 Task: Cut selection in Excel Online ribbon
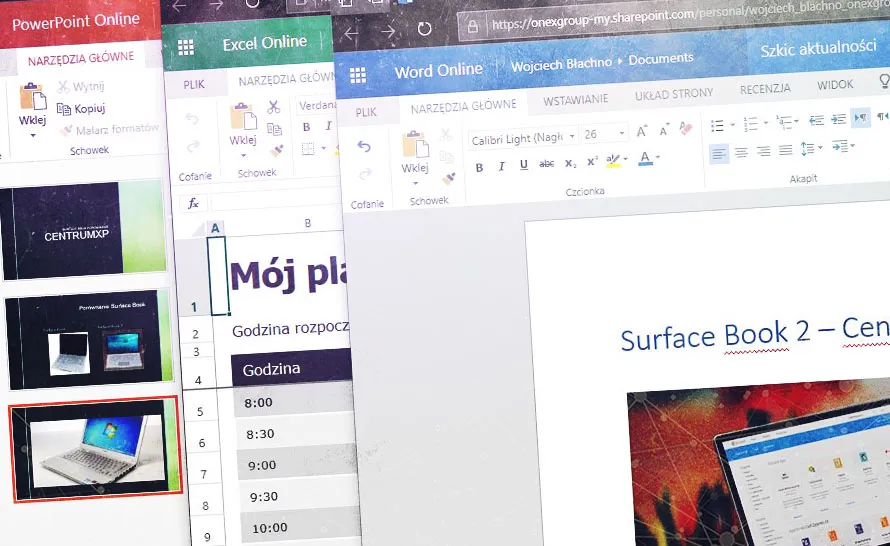[x=274, y=107]
